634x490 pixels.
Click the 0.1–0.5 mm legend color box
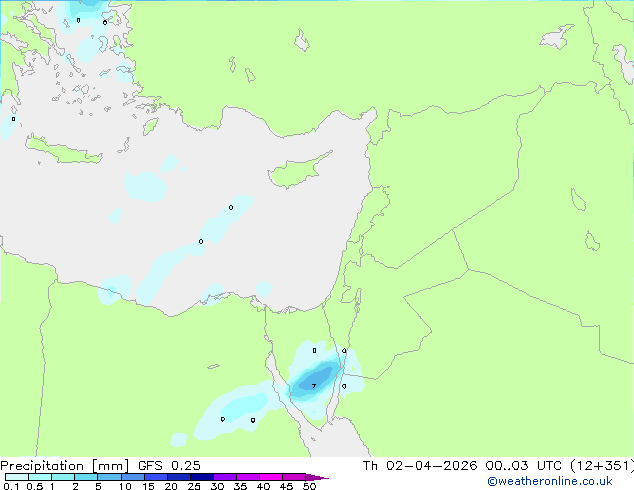pyautogui.click(x=17, y=477)
